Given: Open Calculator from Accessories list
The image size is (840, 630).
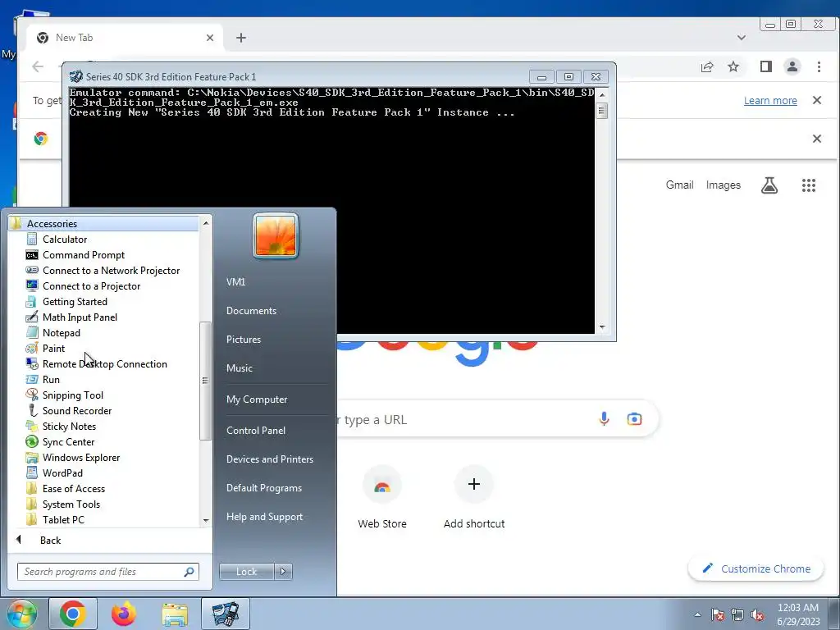Looking at the screenshot, I should 64,240.
